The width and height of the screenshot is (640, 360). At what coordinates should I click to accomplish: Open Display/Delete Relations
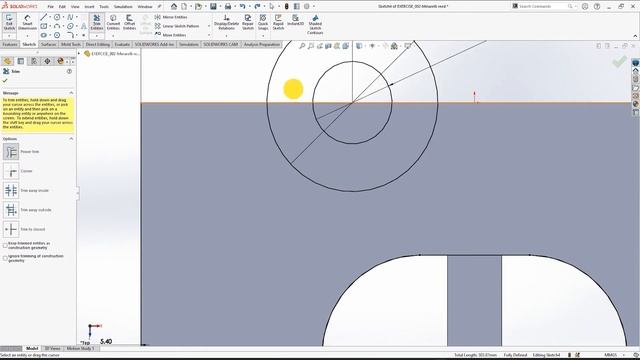[x=226, y=22]
